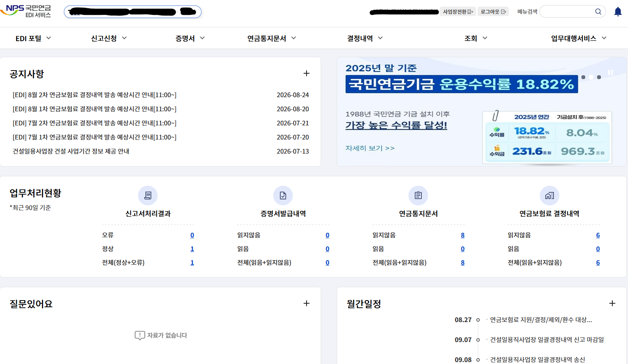This screenshot has height=364, width=628.
Task: Click the 연금보험료 결정내역 building icon
Action: pyautogui.click(x=550, y=196)
